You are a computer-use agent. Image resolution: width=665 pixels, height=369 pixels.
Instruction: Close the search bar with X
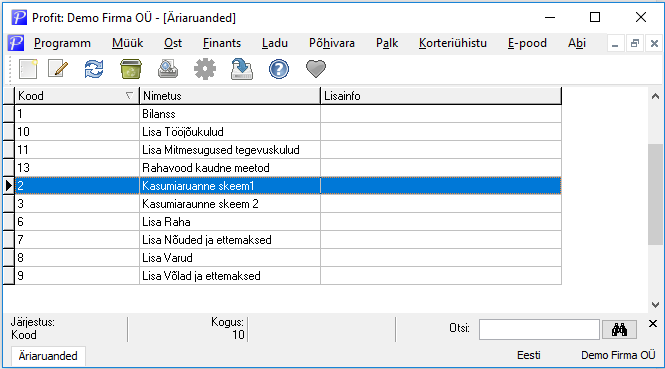[x=653, y=324]
